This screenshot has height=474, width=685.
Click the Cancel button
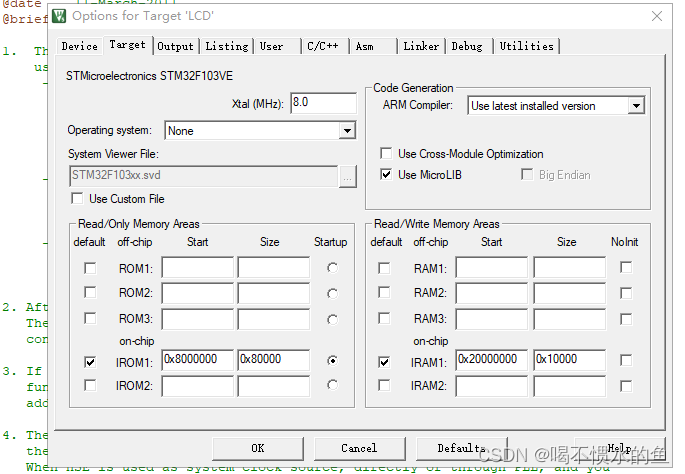tap(359, 449)
